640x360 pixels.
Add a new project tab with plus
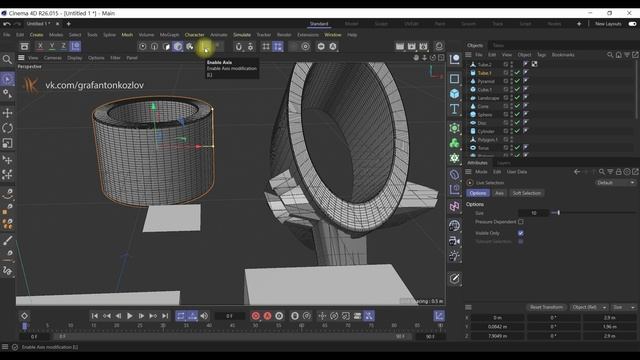coord(69,24)
